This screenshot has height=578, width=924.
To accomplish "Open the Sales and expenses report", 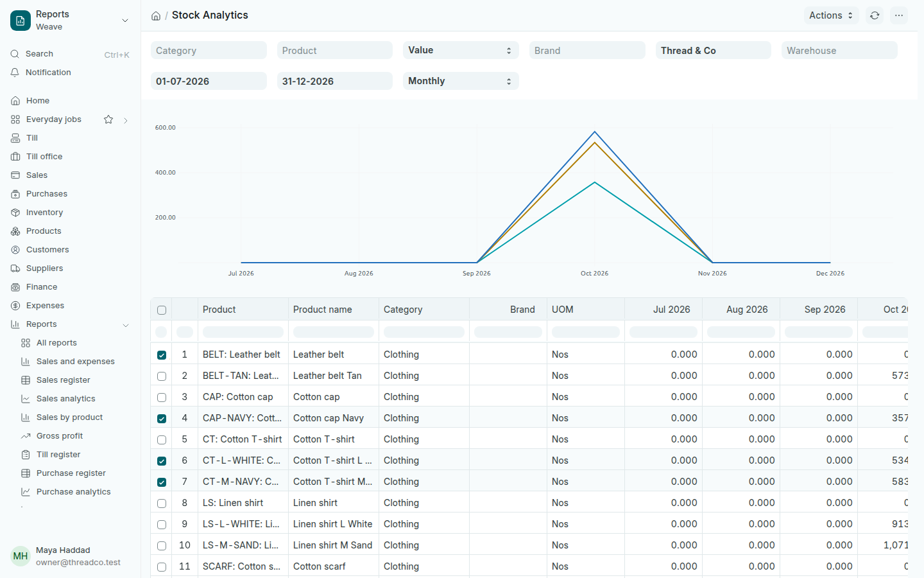I will 76,362.
